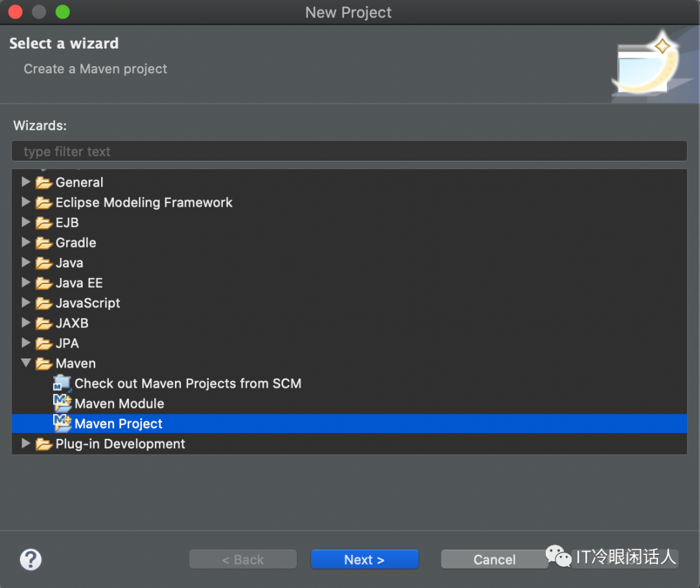Click the Maven Project wizard icon
Image resolution: width=700 pixels, height=588 pixels.
point(62,423)
